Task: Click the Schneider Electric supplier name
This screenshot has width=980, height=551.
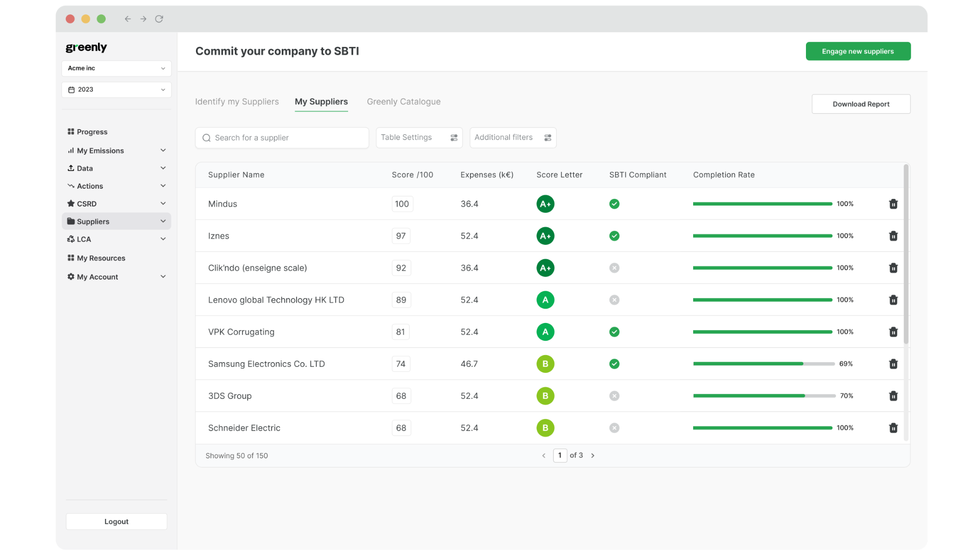Action: point(244,428)
